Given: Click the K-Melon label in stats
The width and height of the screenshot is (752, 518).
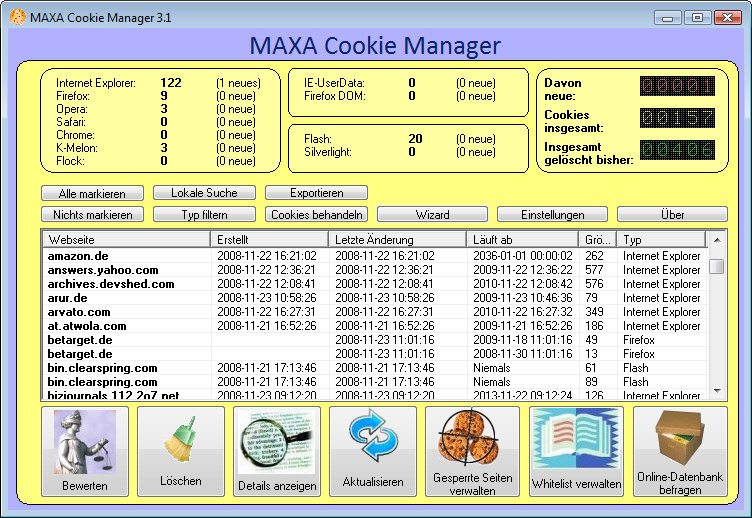Looking at the screenshot, I should tap(77, 148).
